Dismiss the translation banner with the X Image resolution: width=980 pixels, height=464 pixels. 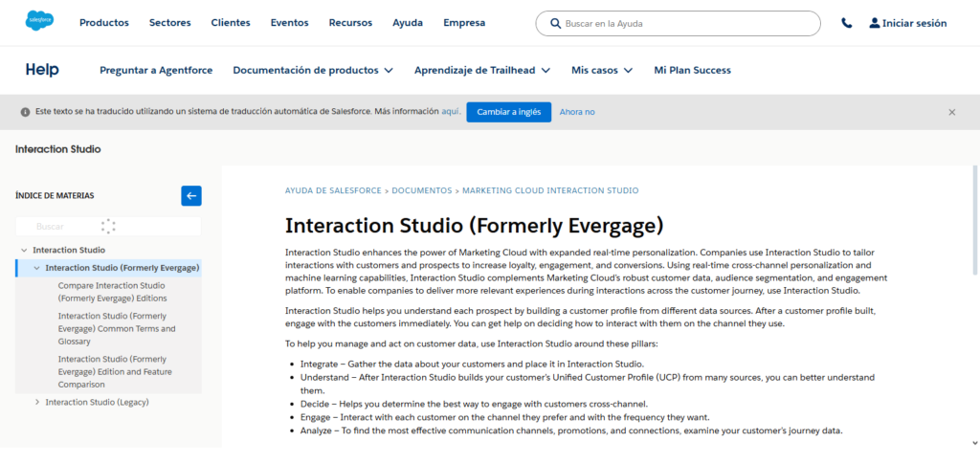[x=952, y=112]
